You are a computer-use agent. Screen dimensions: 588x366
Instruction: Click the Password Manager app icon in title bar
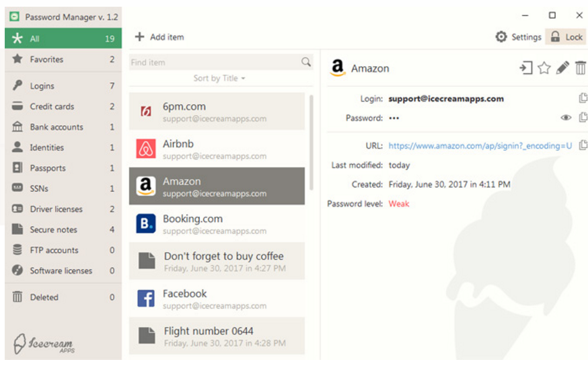14,17
